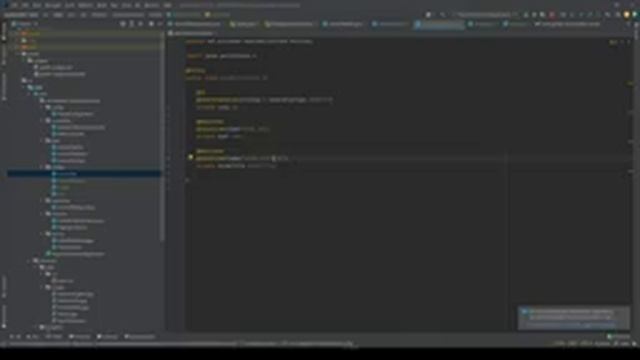Hide the Project tool window panel
This screenshot has height=360, width=640.
(x=160, y=24)
